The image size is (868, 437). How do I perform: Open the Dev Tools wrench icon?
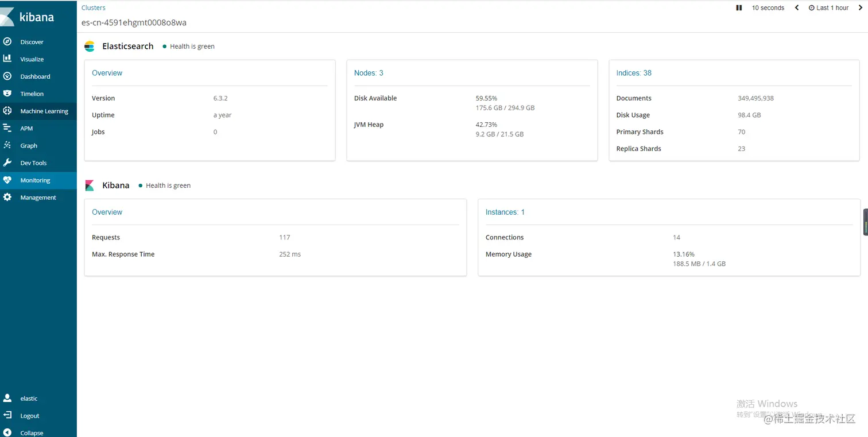pos(7,163)
